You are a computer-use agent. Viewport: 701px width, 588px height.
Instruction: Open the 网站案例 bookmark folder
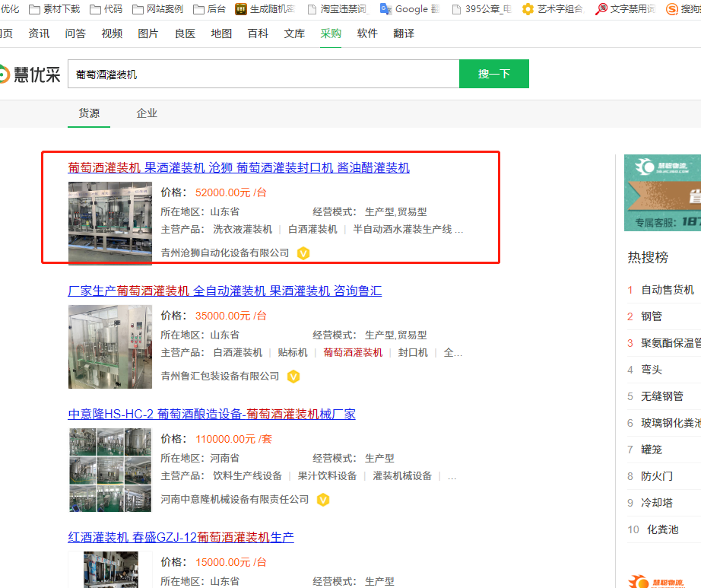click(158, 9)
